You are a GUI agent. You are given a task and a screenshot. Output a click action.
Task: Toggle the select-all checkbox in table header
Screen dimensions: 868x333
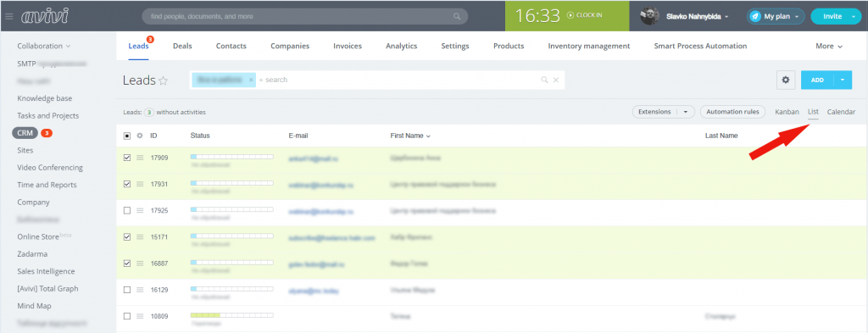tap(127, 136)
